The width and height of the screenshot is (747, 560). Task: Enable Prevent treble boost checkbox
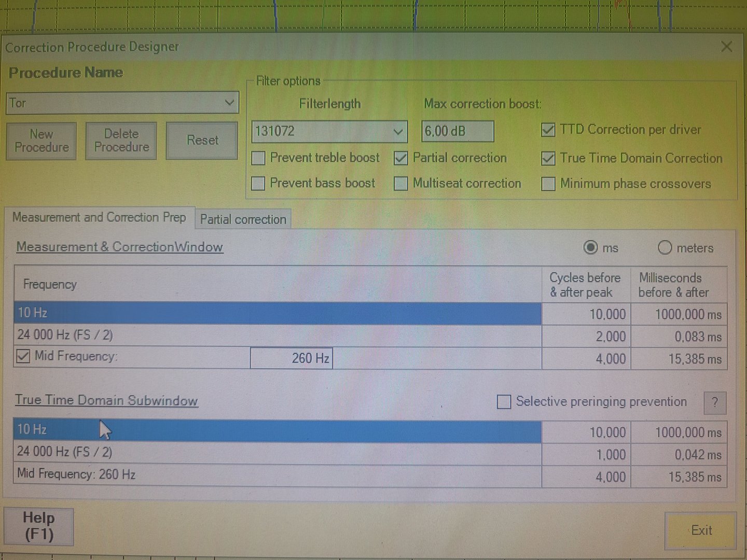tap(258, 158)
